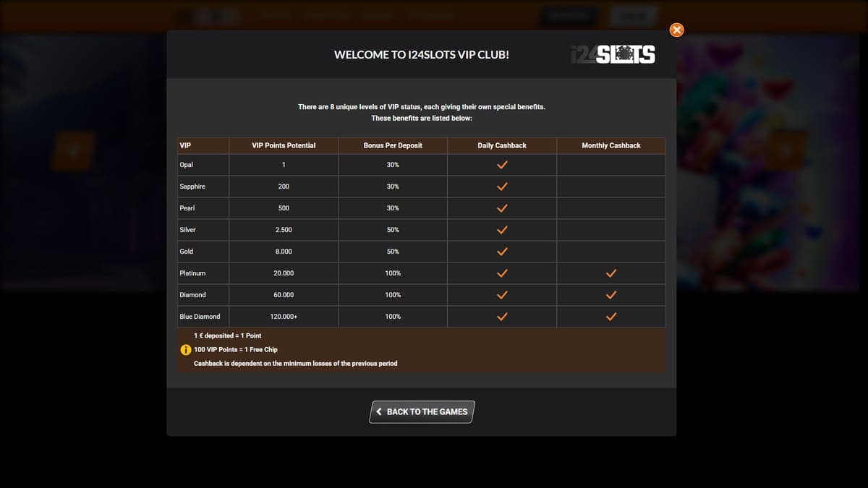
Task: Select the Gold level name
Action: [186, 252]
